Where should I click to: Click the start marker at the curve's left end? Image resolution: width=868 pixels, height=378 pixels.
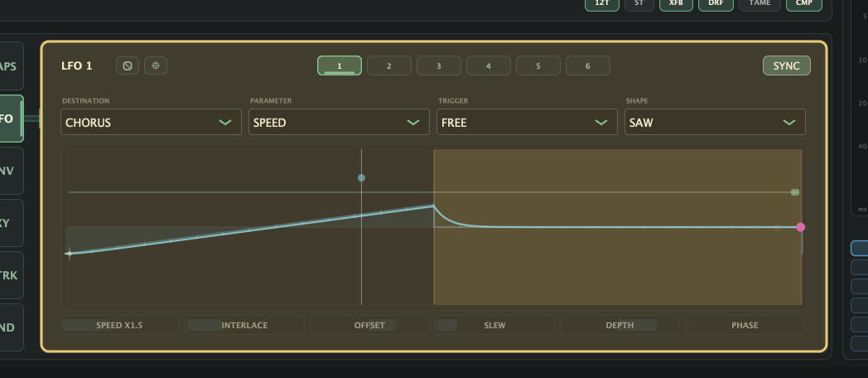[70, 254]
